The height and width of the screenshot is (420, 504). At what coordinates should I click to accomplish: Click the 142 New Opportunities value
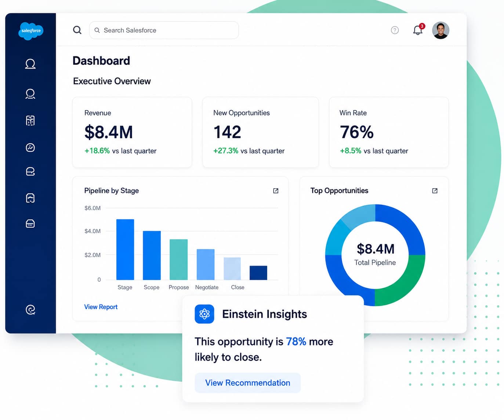click(x=227, y=132)
